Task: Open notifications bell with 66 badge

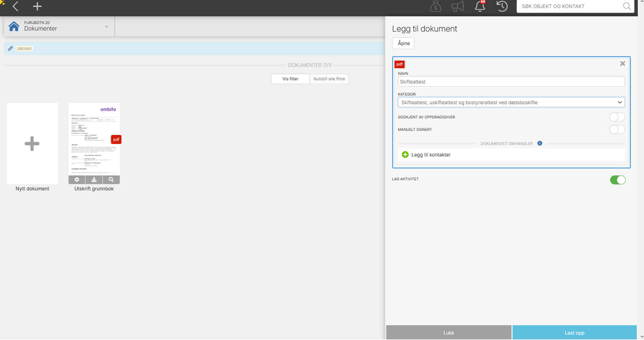Action: [x=480, y=6]
